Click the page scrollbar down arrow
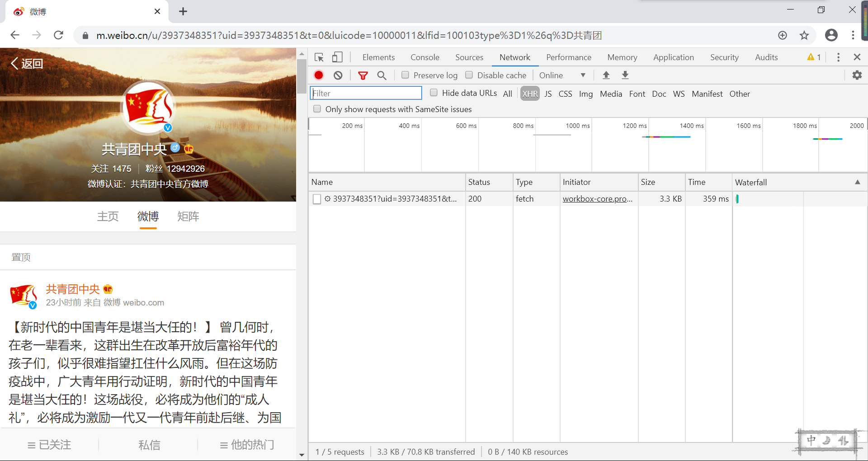This screenshot has width=868, height=461. [302, 455]
